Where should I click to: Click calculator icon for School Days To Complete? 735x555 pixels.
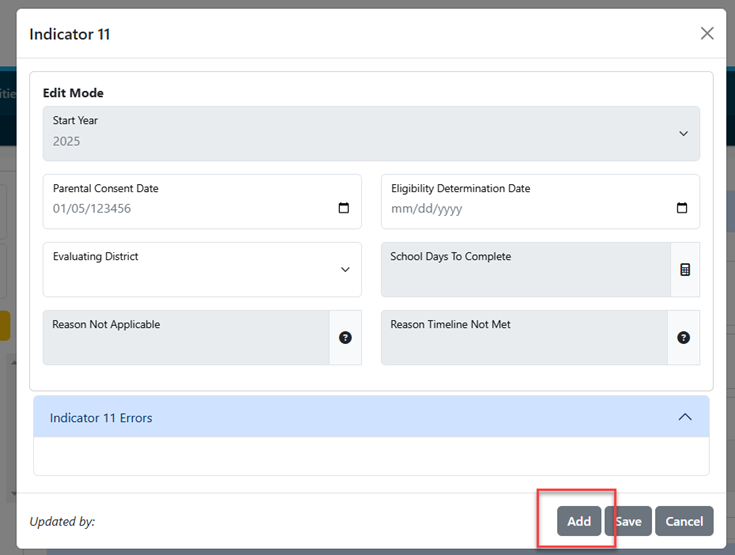(x=685, y=270)
